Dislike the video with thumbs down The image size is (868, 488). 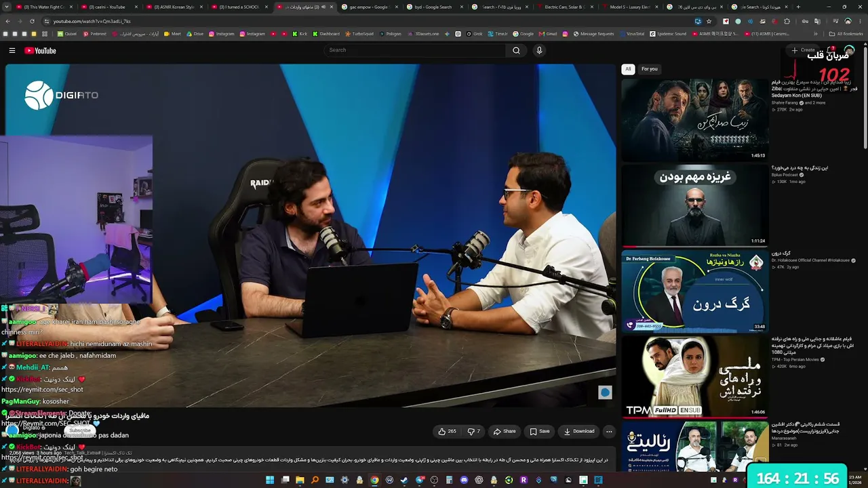474,431
